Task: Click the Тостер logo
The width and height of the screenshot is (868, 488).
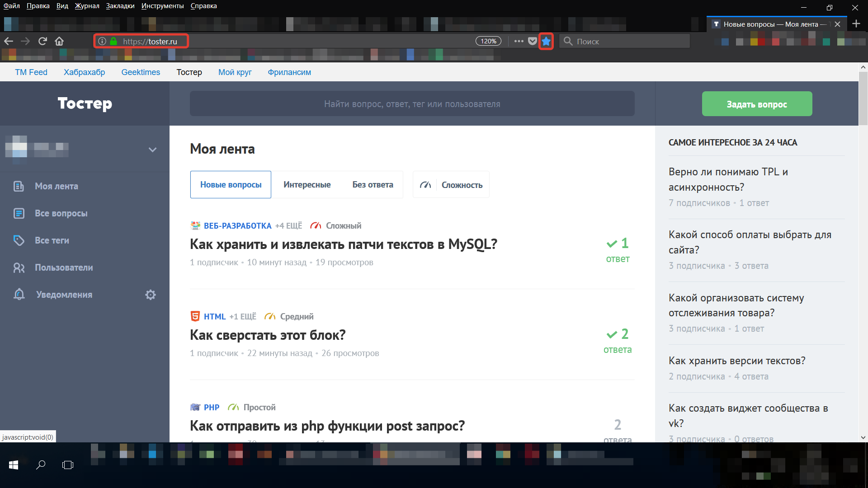Action: [85, 103]
